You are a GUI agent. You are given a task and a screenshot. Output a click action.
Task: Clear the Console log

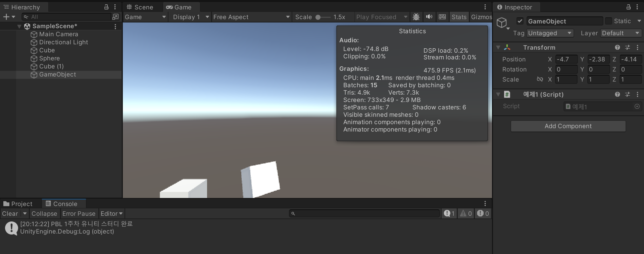pos(10,213)
